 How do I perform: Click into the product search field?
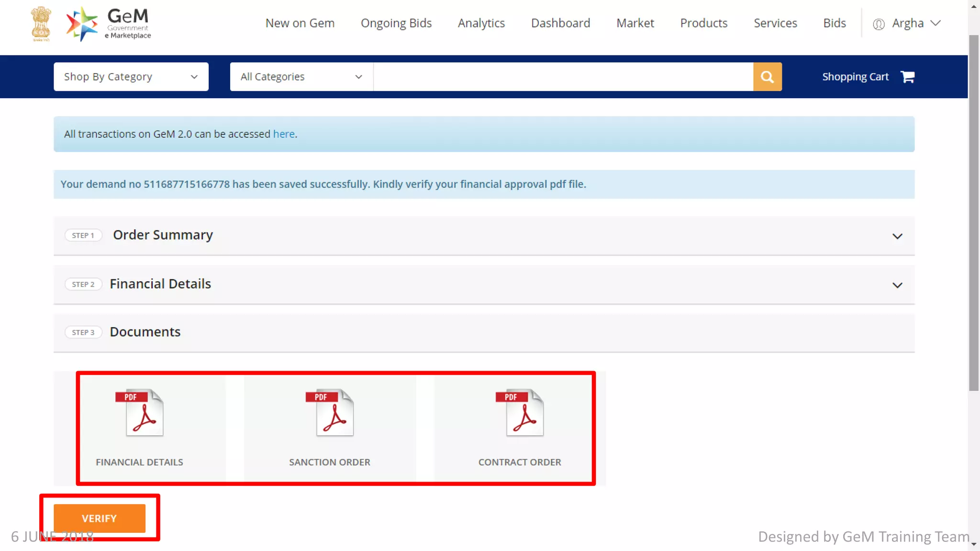pos(563,77)
